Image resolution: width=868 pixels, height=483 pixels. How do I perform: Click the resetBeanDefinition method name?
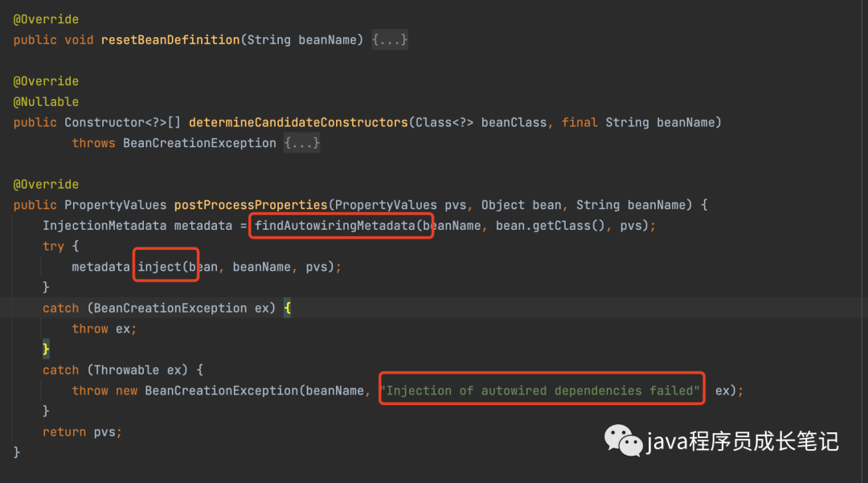[x=170, y=39]
